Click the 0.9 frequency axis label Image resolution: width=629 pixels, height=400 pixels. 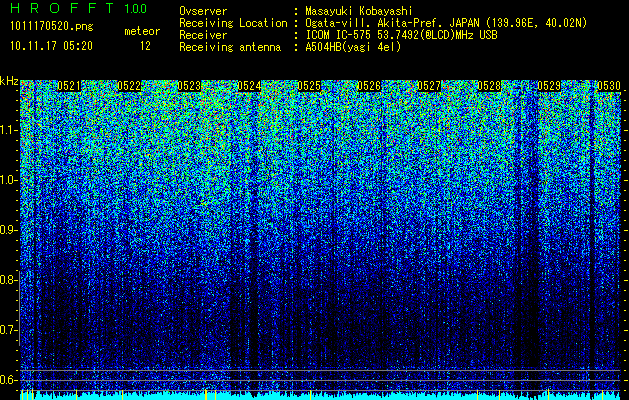(8, 230)
